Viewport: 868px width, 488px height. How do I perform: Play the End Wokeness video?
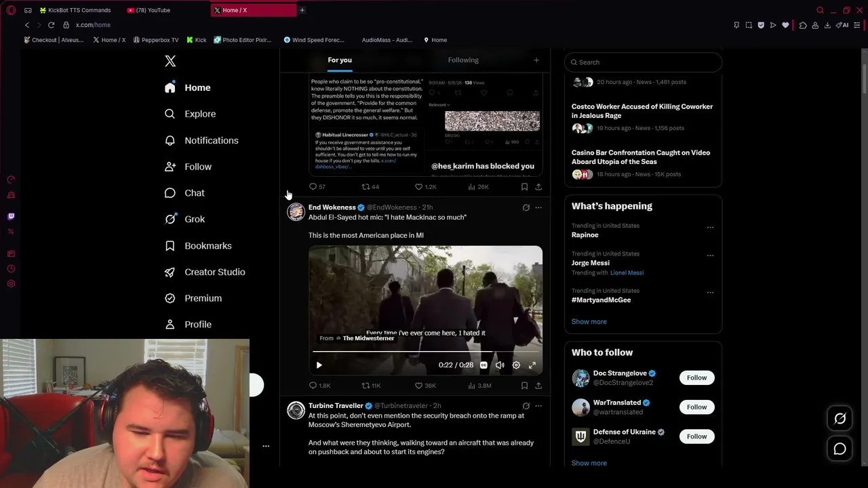pos(319,365)
